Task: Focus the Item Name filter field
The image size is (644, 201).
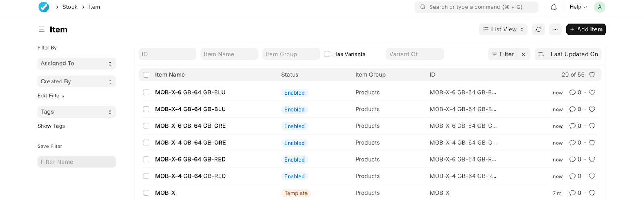Action: (229, 54)
